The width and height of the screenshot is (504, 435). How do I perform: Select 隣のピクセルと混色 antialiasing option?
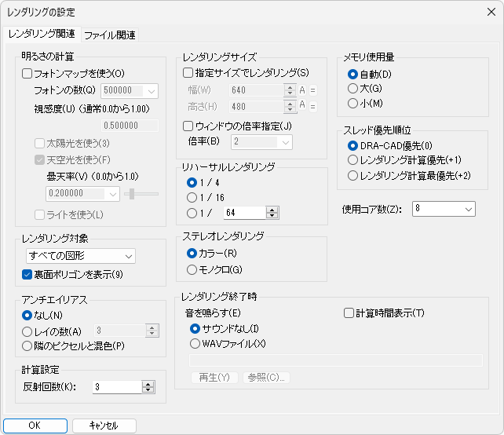click(27, 345)
